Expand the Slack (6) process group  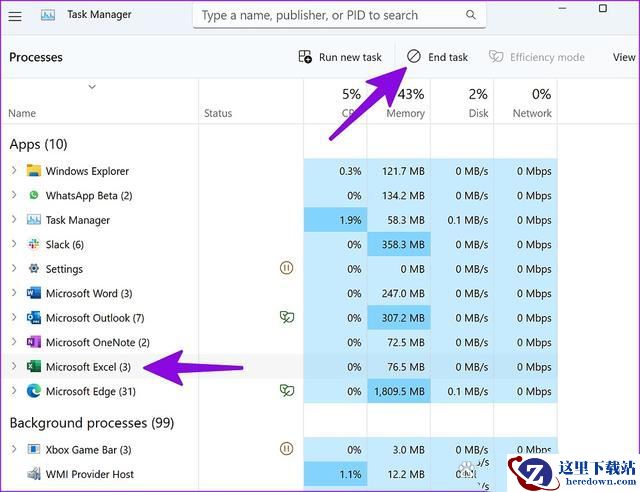click(x=14, y=244)
